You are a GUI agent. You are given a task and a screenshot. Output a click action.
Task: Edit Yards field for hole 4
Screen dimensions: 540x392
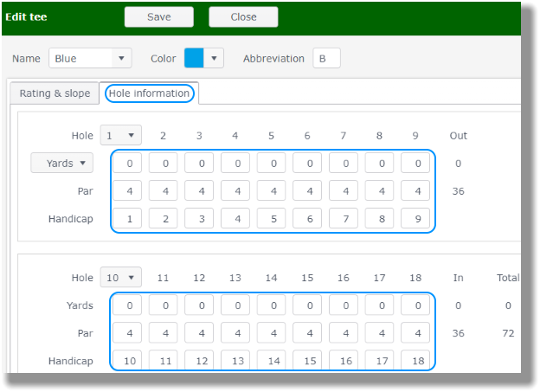pos(235,163)
